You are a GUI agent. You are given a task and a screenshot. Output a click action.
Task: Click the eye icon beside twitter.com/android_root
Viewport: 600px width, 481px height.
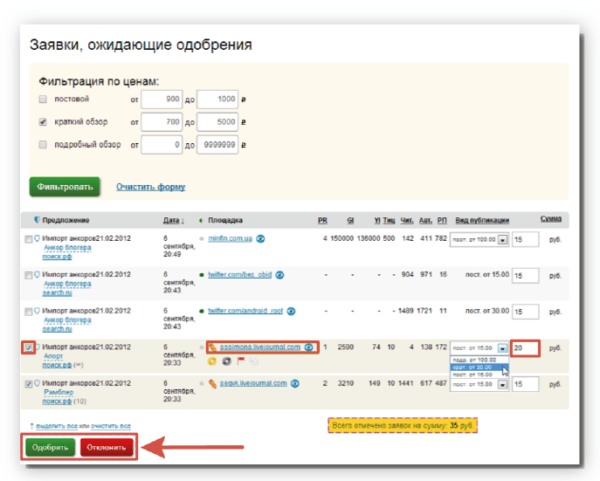coord(291,311)
